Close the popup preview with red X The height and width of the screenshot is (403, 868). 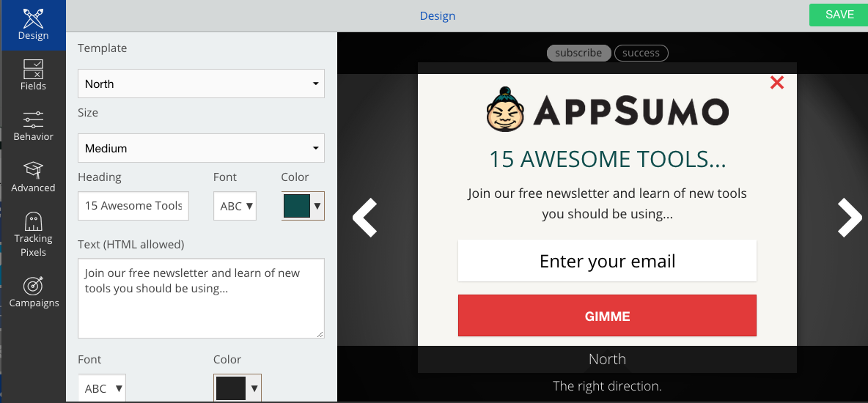point(777,83)
